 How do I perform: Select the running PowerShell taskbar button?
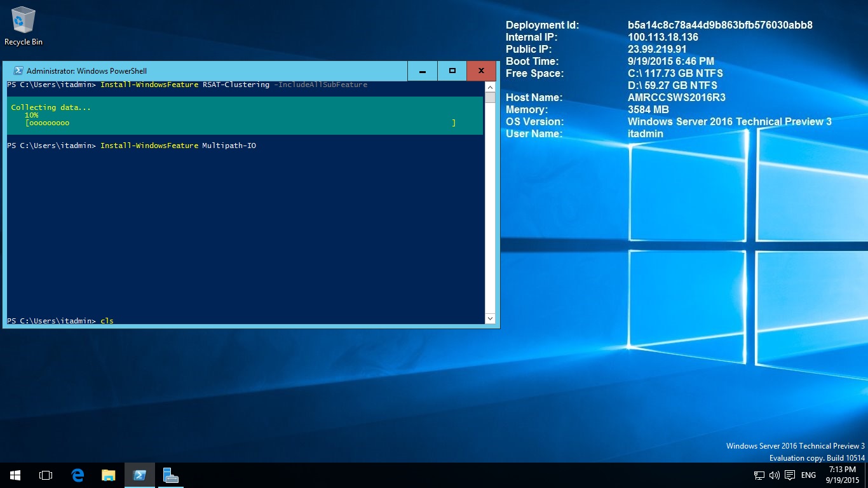pyautogui.click(x=139, y=475)
